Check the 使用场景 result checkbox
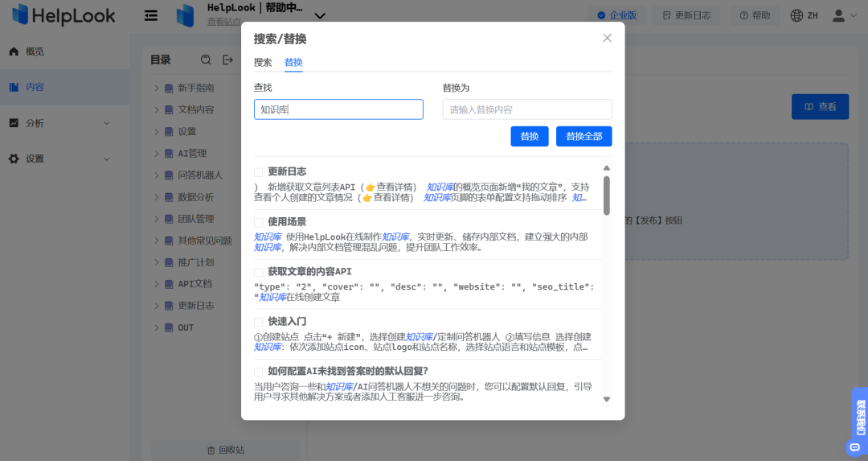 pos(259,222)
